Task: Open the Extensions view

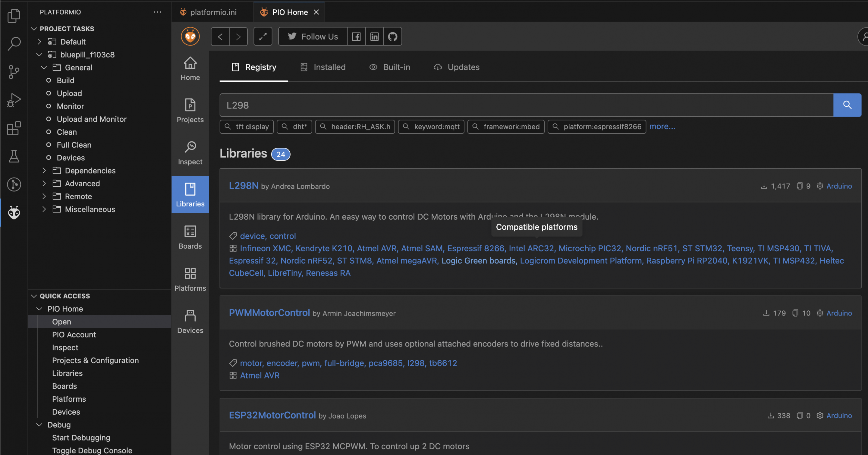Action: point(14,128)
